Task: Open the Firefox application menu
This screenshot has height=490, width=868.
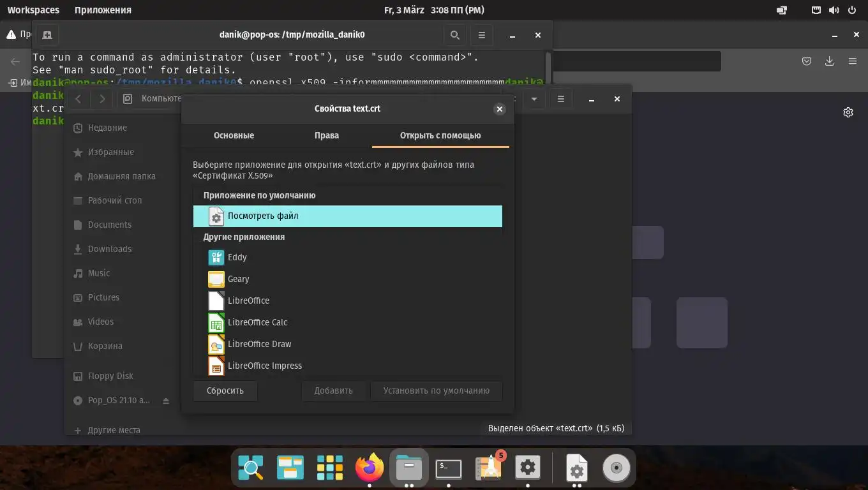Action: 852,61
